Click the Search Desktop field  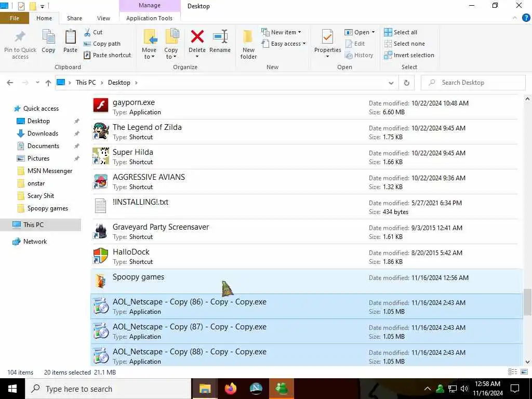(x=473, y=83)
